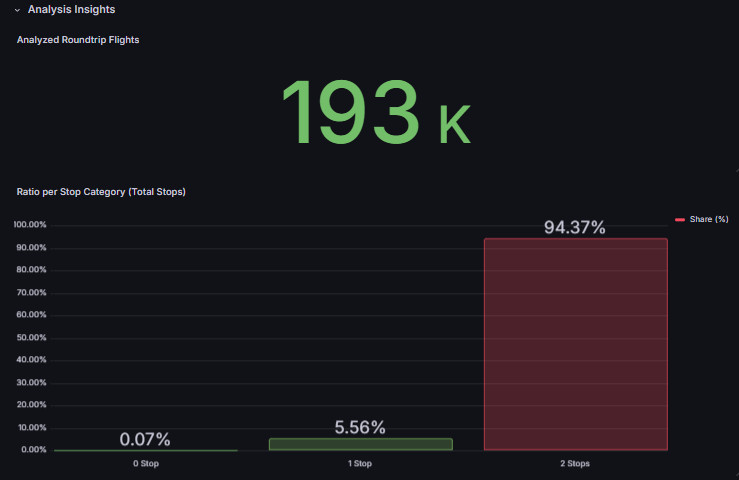Viewport: 739px width, 480px height.
Task: Select the red 2 Stops bar
Action: 575,344
